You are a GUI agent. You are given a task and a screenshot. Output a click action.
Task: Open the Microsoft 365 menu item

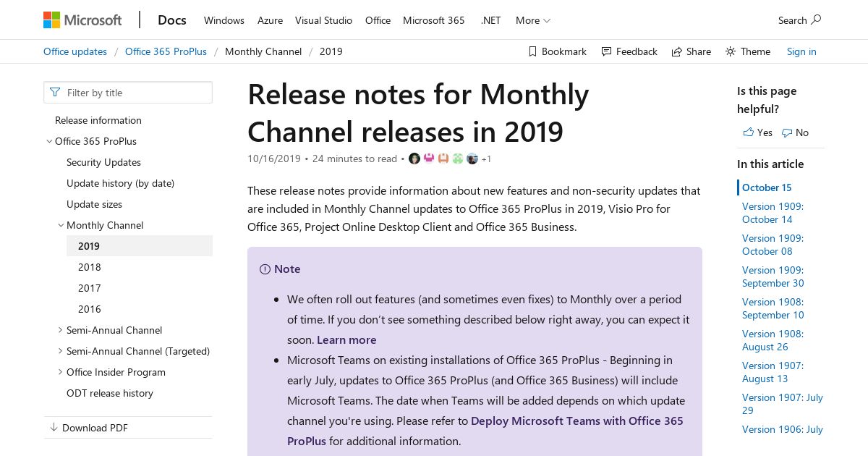click(434, 20)
